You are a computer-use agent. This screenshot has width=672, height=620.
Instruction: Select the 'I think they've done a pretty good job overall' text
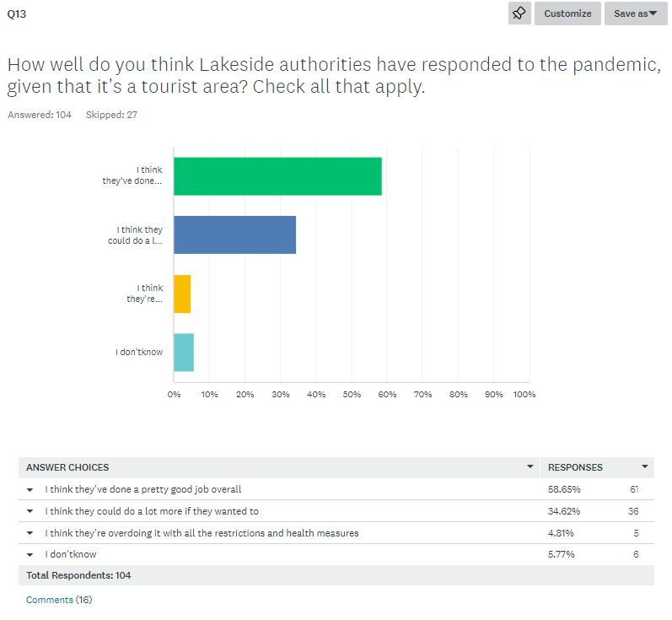point(143,489)
